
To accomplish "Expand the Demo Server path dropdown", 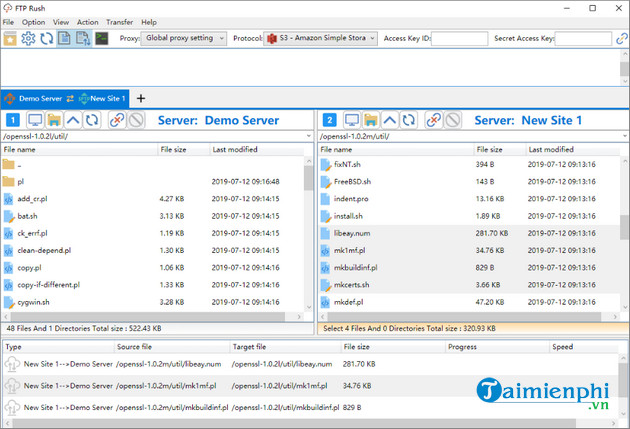I will click(x=307, y=135).
